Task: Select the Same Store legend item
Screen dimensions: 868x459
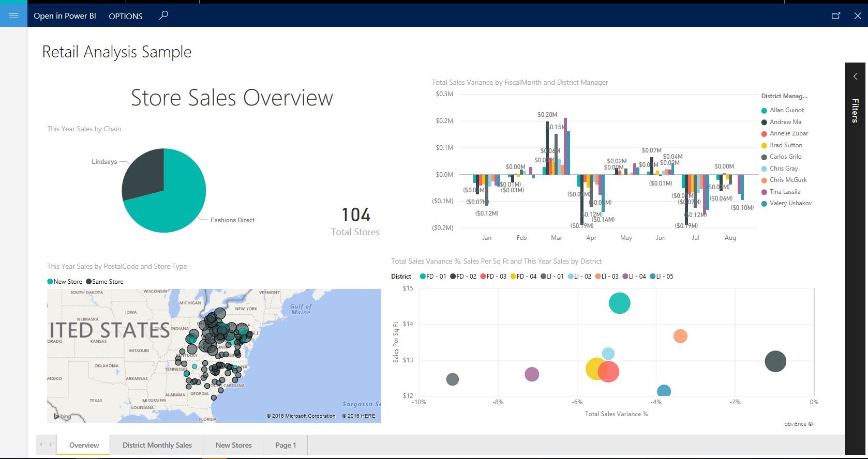Action: pyautogui.click(x=105, y=282)
